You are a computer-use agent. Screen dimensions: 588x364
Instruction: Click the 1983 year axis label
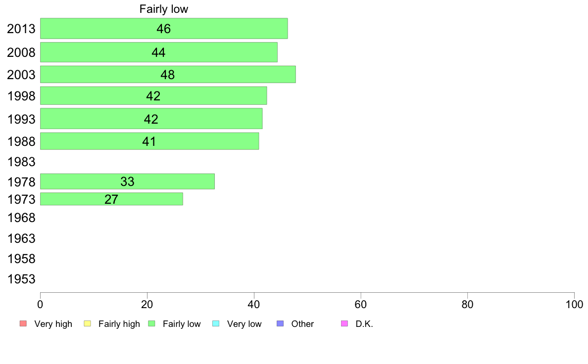pos(21,162)
